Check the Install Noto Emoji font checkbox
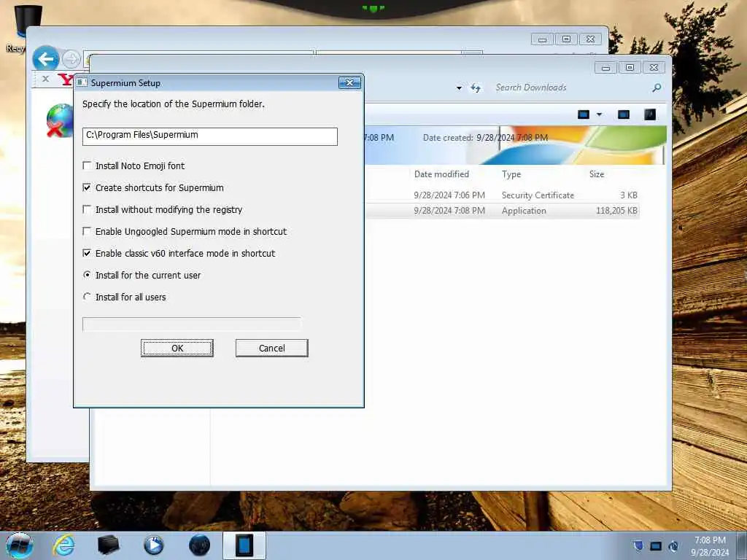747x560 pixels. tap(87, 166)
